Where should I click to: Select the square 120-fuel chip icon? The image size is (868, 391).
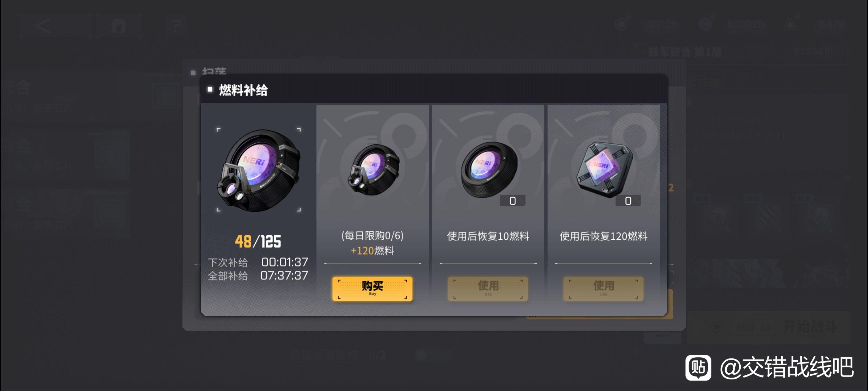604,169
